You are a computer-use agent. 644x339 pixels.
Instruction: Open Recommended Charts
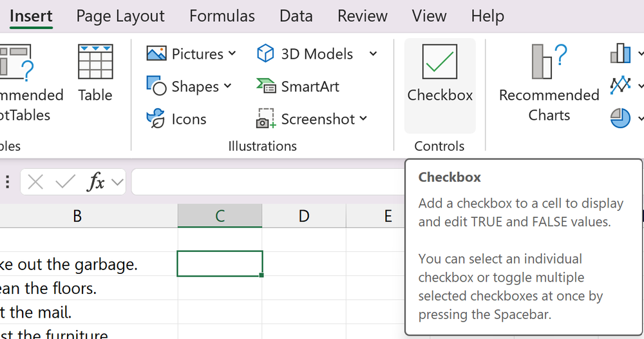(549, 82)
